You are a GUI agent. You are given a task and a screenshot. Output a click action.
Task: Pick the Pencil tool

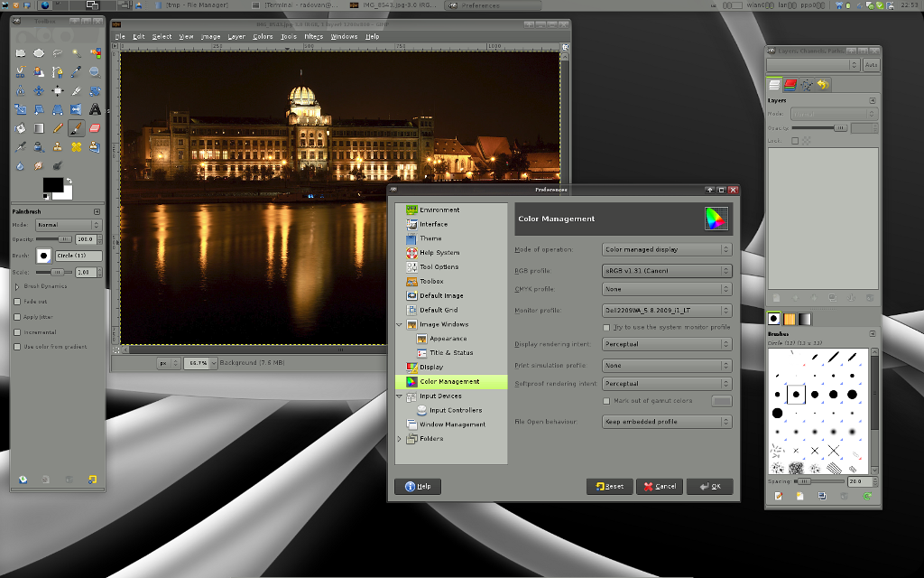point(58,128)
